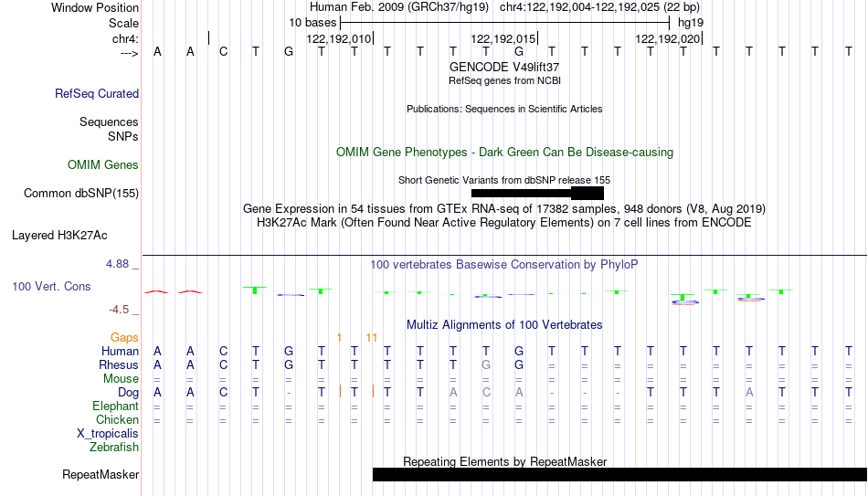Click the sequence direction arrow
Image resolution: width=868 pixels, height=496 pixels.
click(x=129, y=53)
